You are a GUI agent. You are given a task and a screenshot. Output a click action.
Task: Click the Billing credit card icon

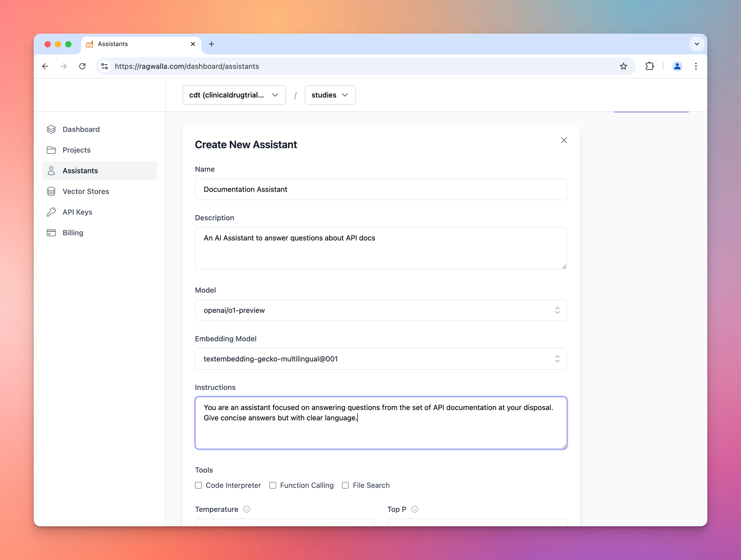pos(51,233)
